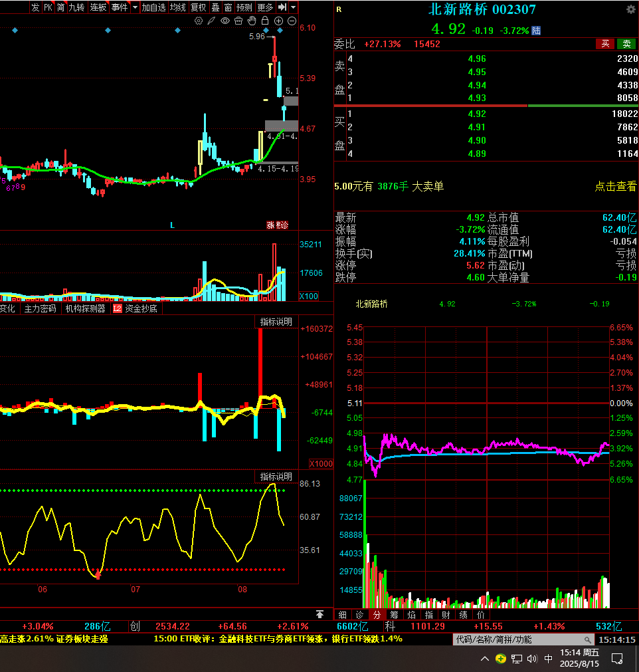Switch to the 诊 diagnosis tab
Viewport: 639px width, 672px height.
pyautogui.click(x=360, y=615)
